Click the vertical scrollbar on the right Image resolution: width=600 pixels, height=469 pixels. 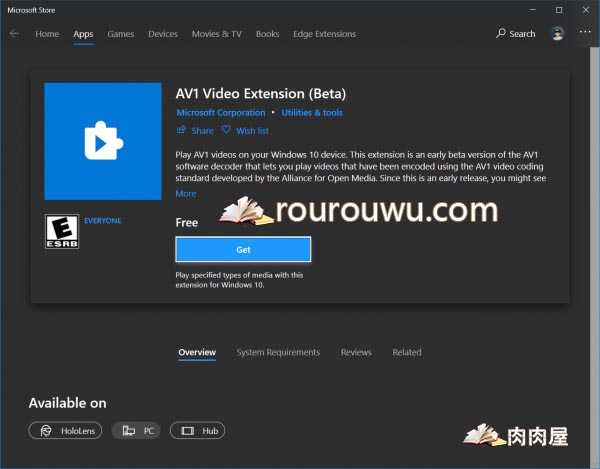pos(594,254)
